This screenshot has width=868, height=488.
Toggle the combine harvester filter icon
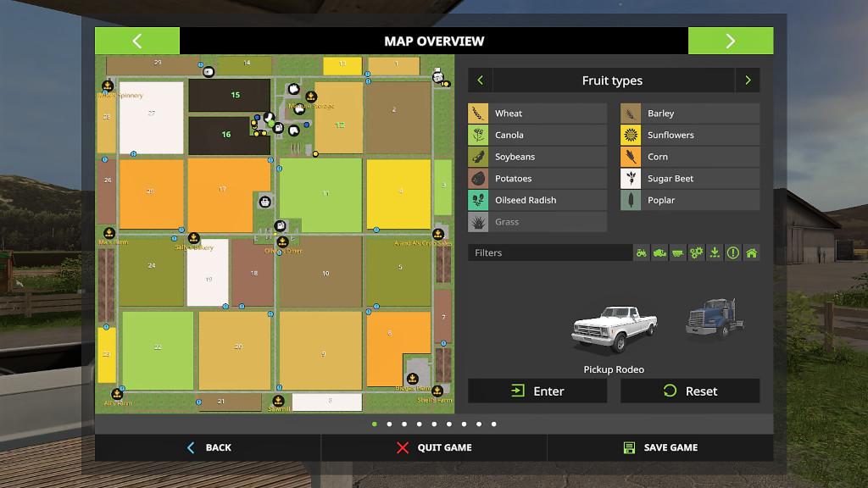click(659, 252)
